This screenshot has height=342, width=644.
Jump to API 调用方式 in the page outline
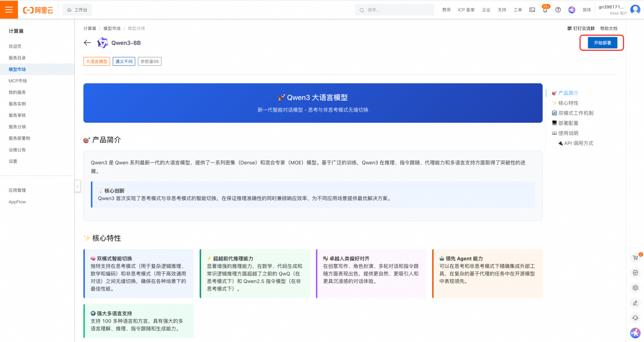tap(576, 143)
